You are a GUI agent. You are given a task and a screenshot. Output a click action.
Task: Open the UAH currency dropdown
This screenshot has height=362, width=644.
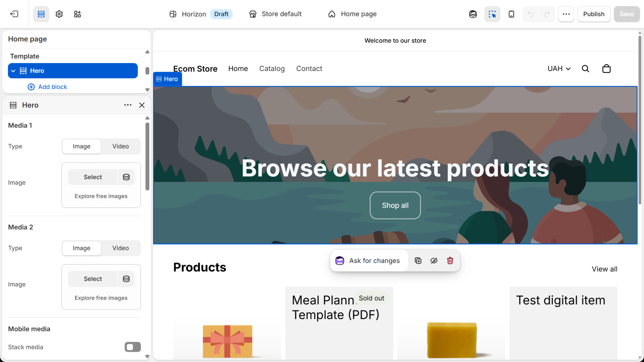coord(559,68)
